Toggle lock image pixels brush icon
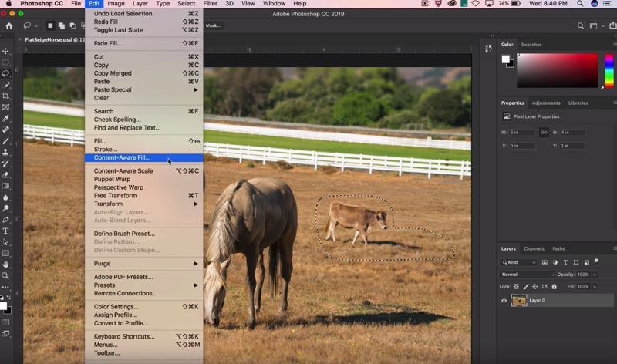 [x=526, y=286]
